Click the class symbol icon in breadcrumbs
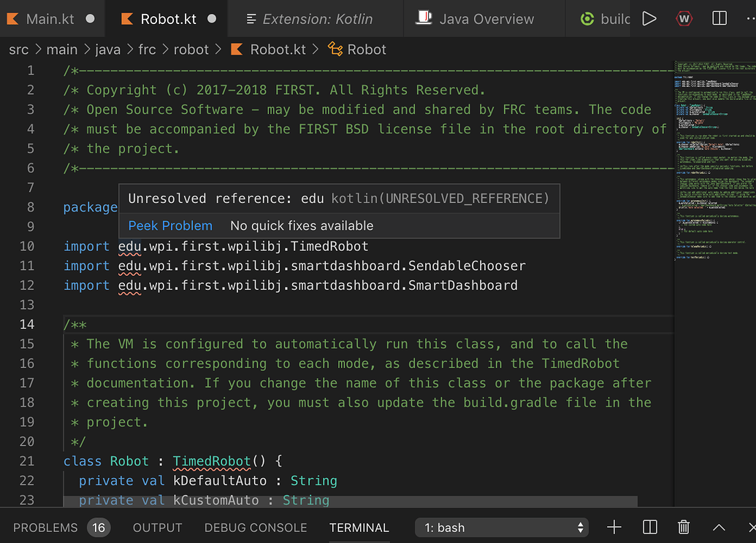This screenshot has height=543, width=756. (335, 49)
